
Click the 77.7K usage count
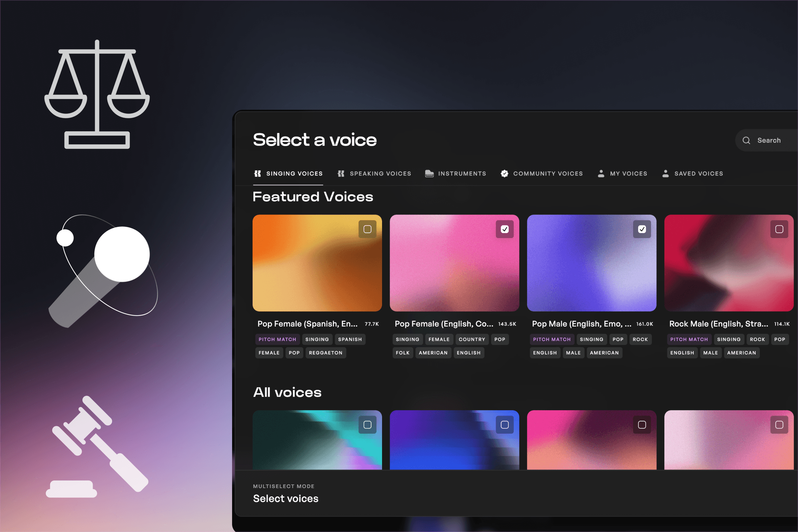(372, 325)
